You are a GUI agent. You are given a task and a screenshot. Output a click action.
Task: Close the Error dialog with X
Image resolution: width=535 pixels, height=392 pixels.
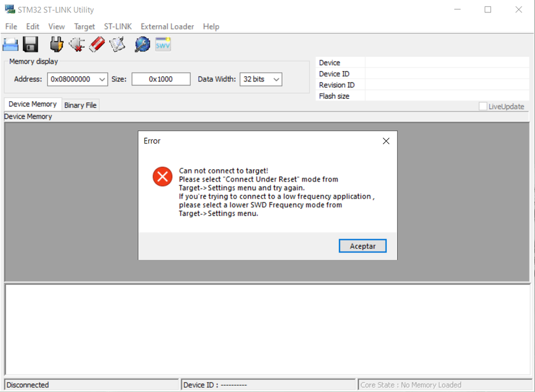(386, 141)
